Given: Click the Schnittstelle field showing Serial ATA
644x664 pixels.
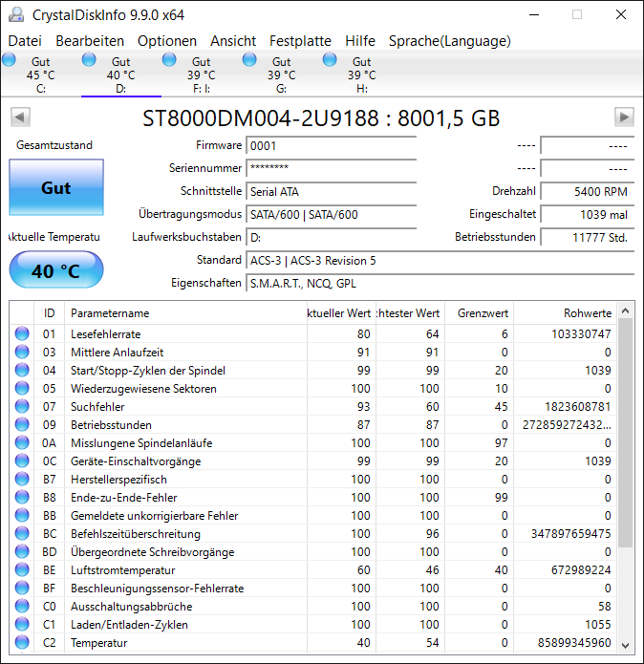Looking at the screenshot, I should pos(332,191).
